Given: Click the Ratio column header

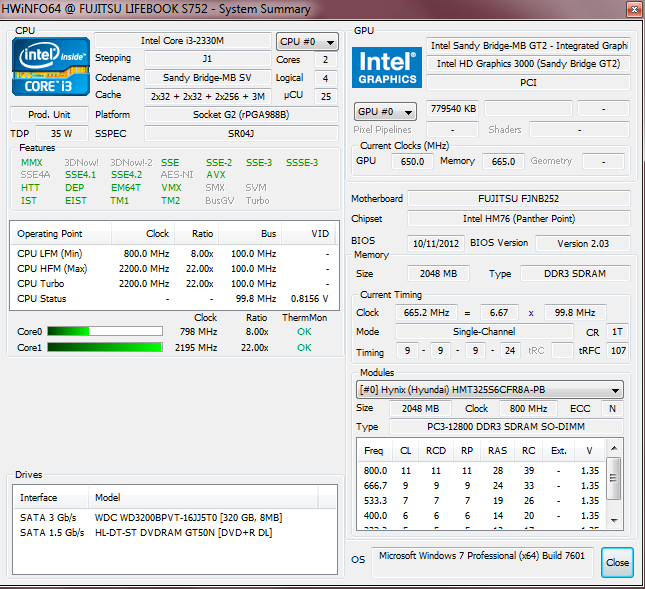Looking at the screenshot, I should click(x=197, y=234).
